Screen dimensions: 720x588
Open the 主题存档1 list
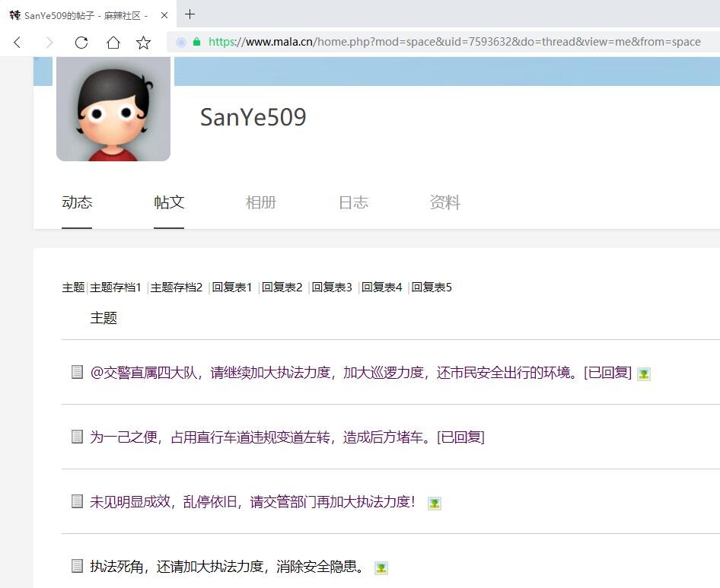tap(116, 288)
